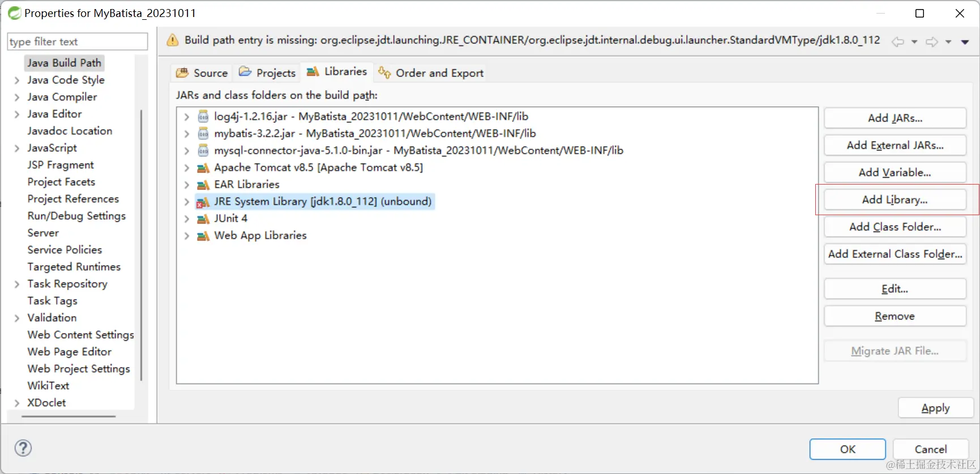
Task: Click the Edit... button
Action: 895,289
